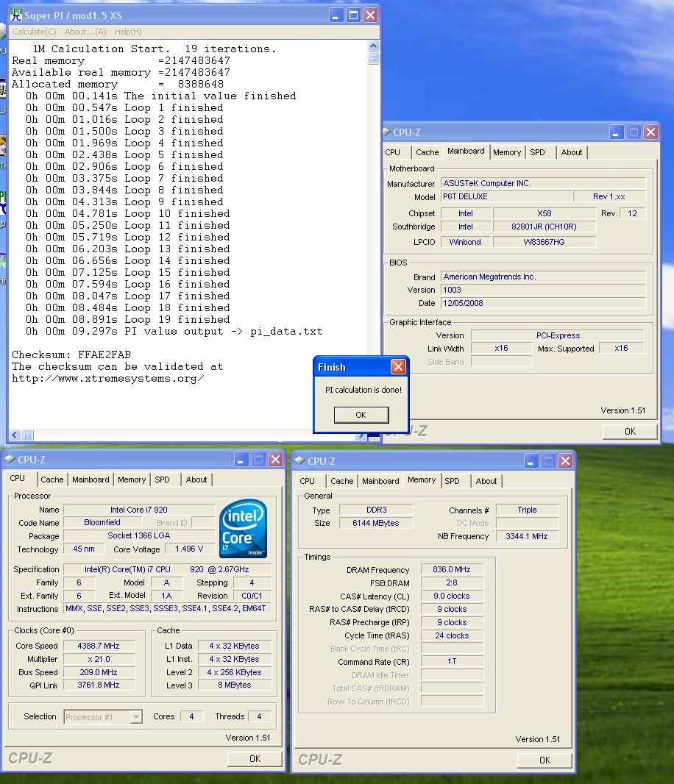674x784 pixels.
Task: Click the Level 3 8 MBytes cache field
Action: [x=234, y=685]
